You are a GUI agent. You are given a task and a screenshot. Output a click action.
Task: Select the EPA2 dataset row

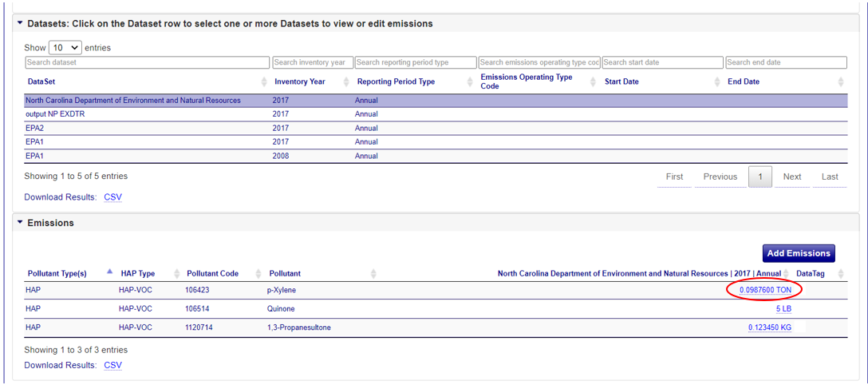click(436, 128)
